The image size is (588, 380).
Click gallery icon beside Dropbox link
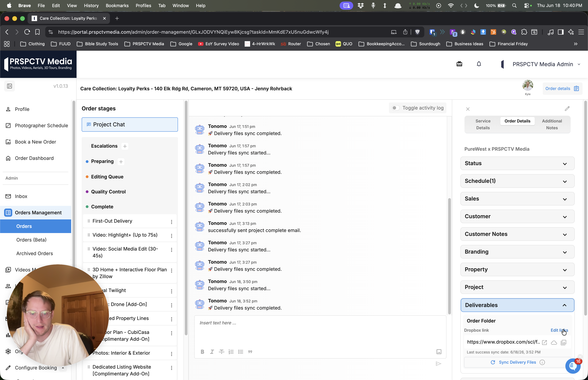(x=563, y=343)
